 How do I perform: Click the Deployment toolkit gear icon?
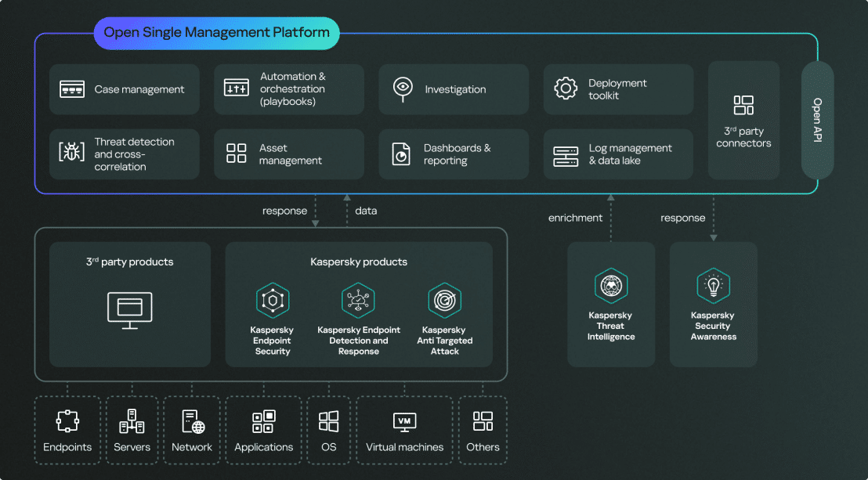coord(566,88)
